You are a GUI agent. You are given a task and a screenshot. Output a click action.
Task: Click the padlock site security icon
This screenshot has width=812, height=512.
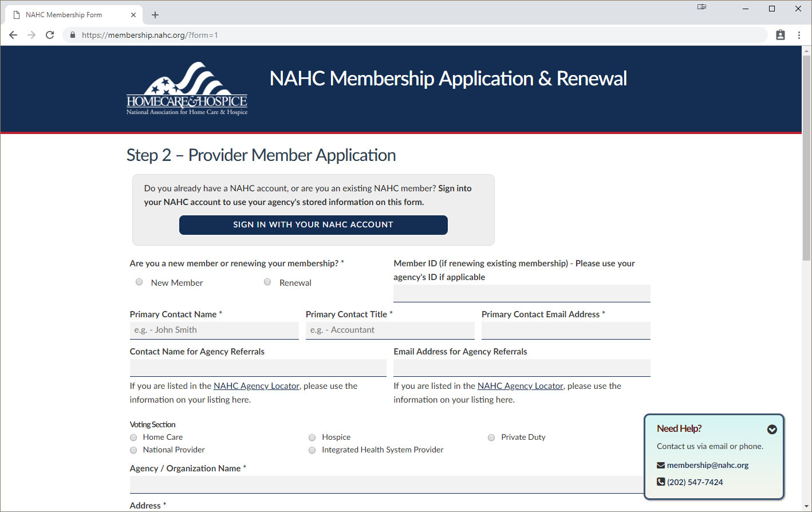pos(72,35)
